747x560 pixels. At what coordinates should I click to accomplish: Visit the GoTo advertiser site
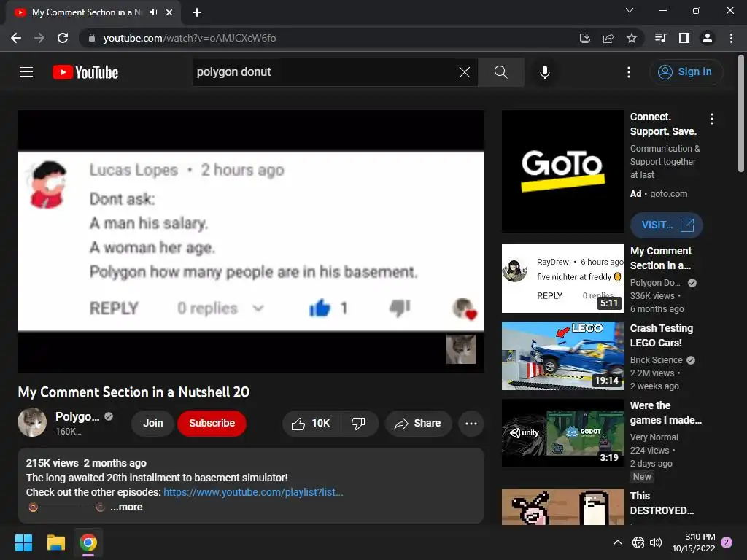click(667, 225)
